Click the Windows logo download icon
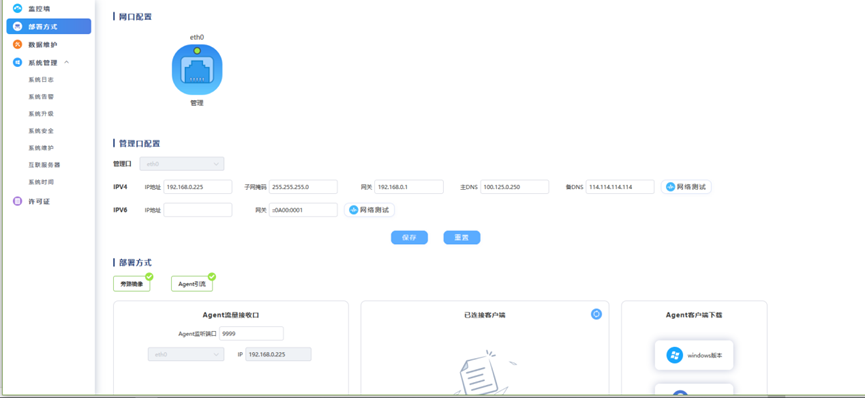This screenshot has height=398, width=865. click(674, 355)
